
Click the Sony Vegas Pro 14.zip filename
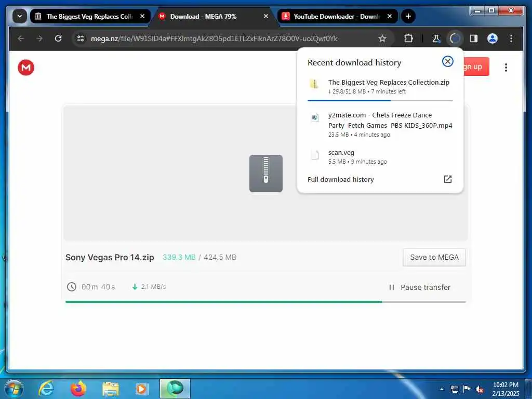110,258
